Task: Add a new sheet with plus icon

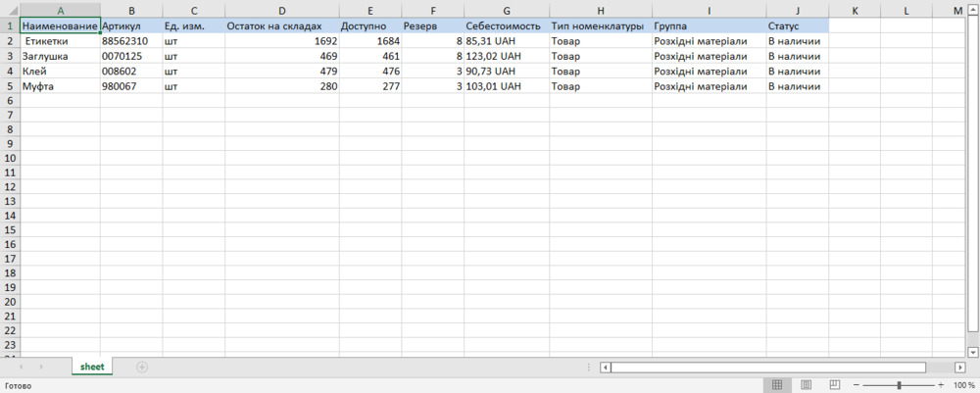Action: [142, 367]
